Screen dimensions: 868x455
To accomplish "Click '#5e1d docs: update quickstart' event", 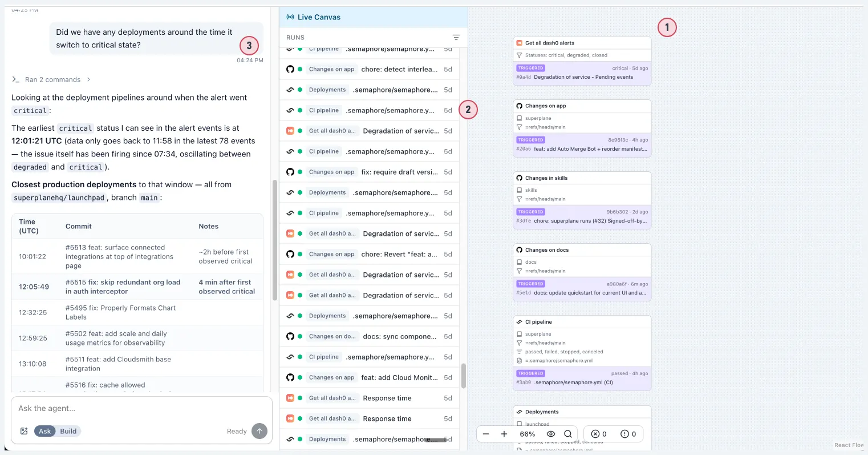I will (x=581, y=293).
